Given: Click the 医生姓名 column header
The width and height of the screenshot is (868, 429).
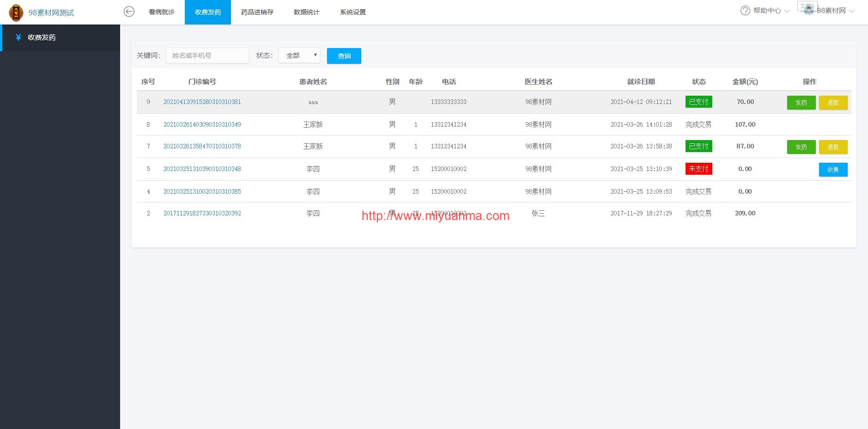Looking at the screenshot, I should (539, 82).
